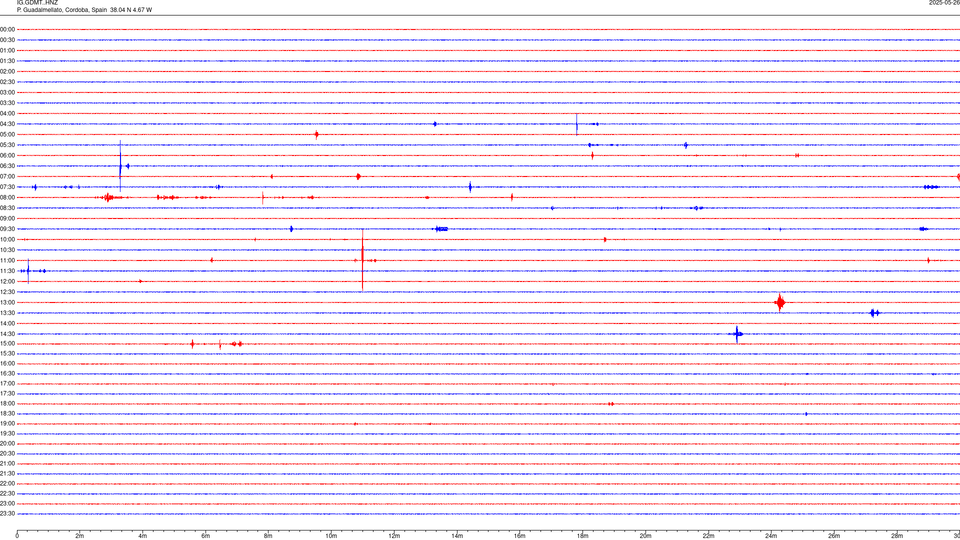Select the 04:30 trace time label
The height and width of the screenshot is (540, 960).
coord(7,124)
